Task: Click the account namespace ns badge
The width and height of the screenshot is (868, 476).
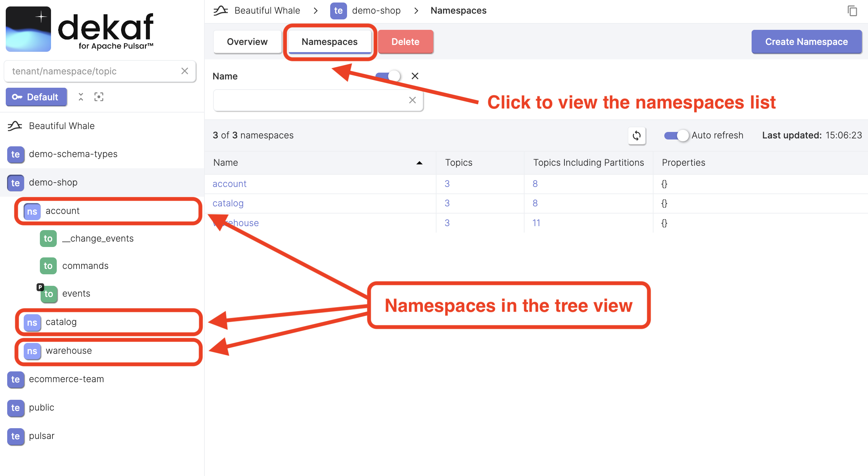Action: [x=32, y=211]
